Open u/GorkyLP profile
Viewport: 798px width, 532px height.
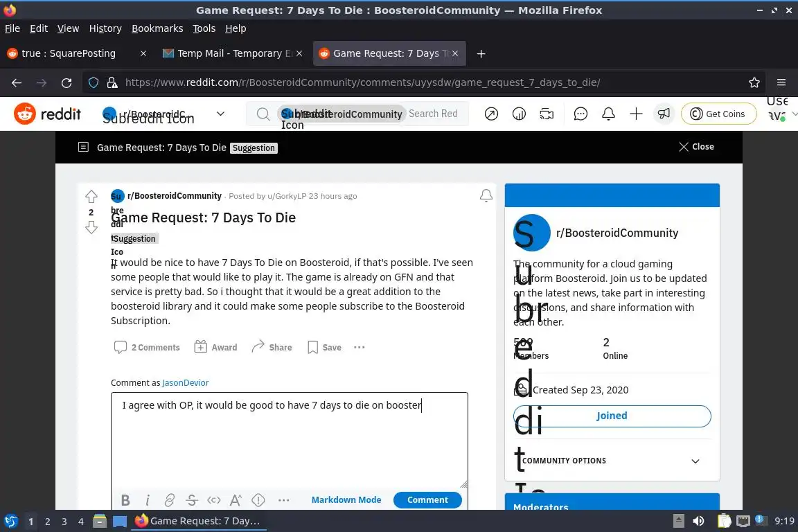click(287, 196)
